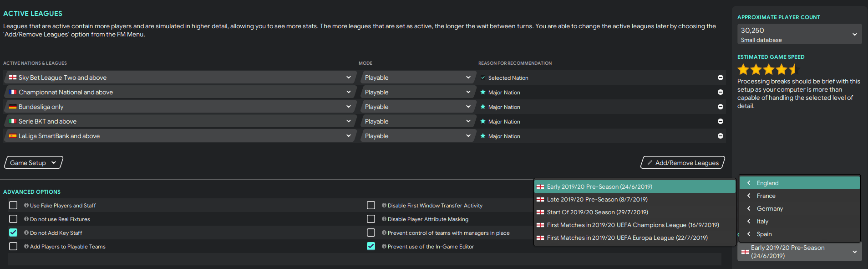Check Prevent control of teams with managers
Viewport: 868px width, 269px height.
(x=371, y=233)
